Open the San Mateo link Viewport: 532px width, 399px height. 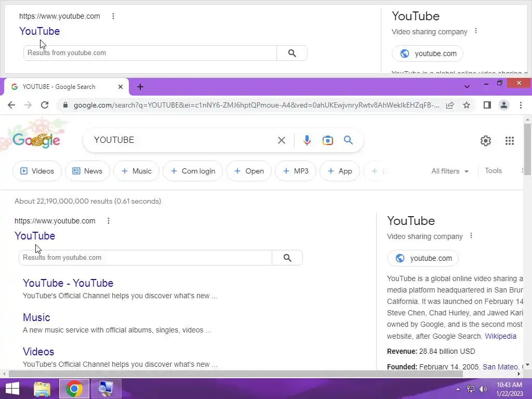pos(500,366)
